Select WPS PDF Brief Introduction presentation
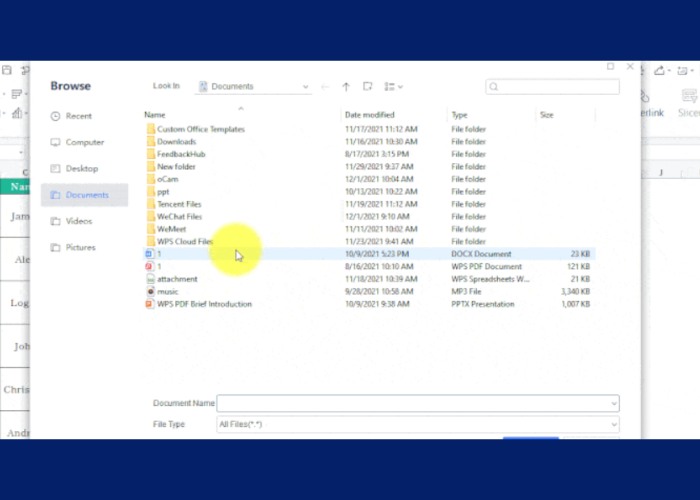The width and height of the screenshot is (700, 500). tap(368, 304)
